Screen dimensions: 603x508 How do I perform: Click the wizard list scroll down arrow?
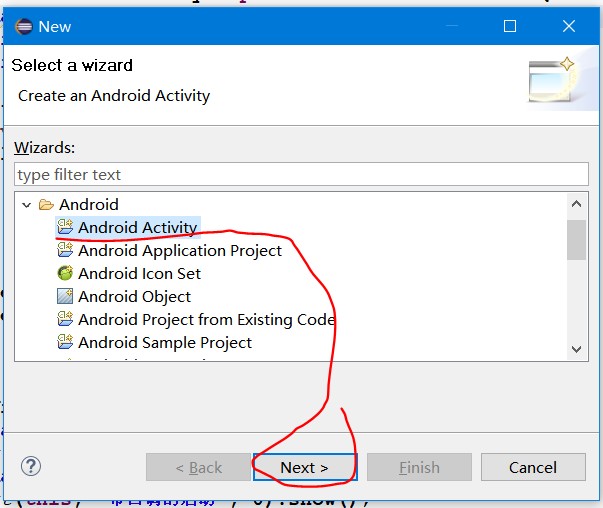[576, 349]
